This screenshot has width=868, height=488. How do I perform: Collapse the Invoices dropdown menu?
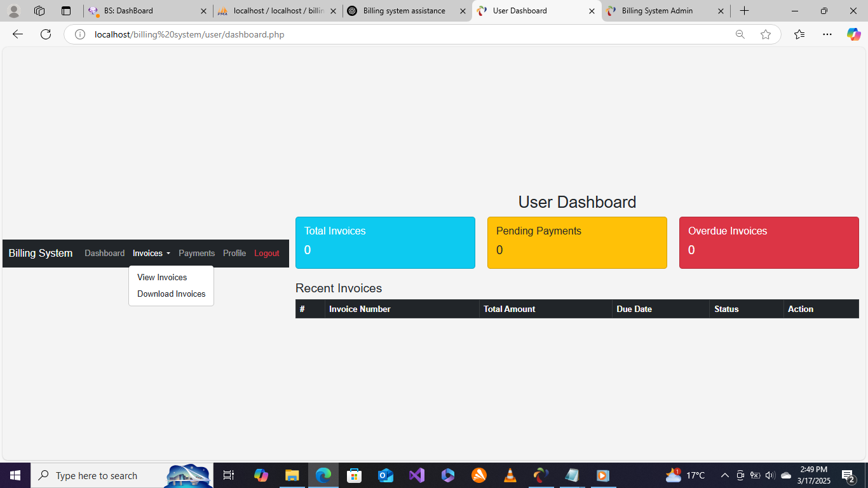tap(151, 254)
